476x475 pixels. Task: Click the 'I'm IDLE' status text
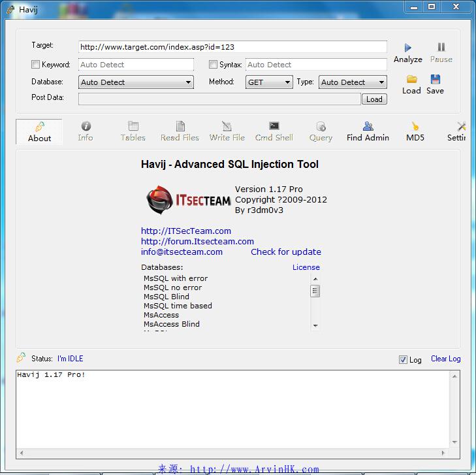70,359
